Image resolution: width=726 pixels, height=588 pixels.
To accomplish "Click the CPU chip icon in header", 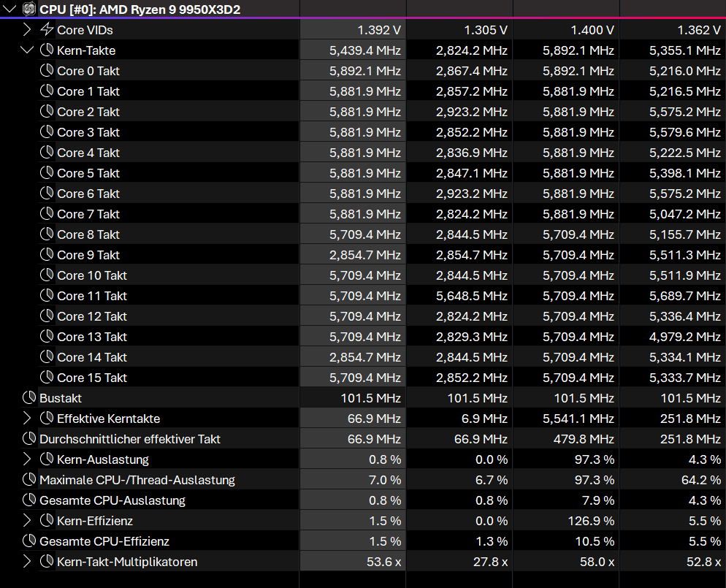I will click(29, 9).
